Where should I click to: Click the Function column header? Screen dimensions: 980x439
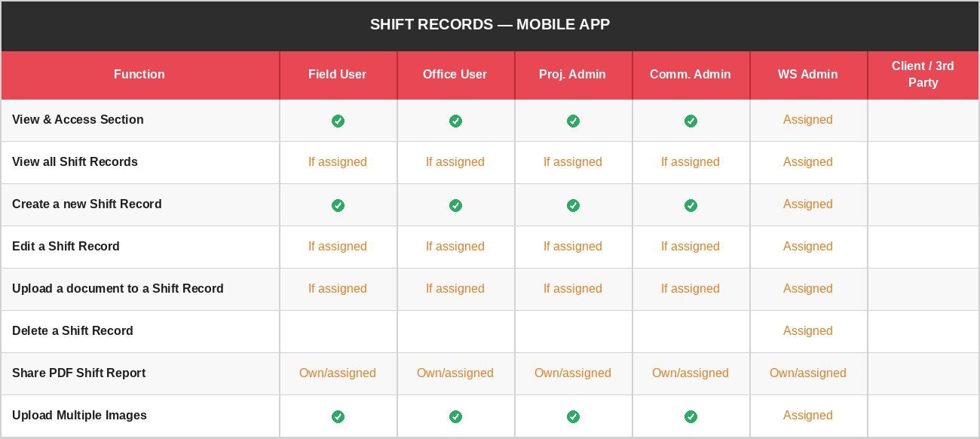coord(139,75)
